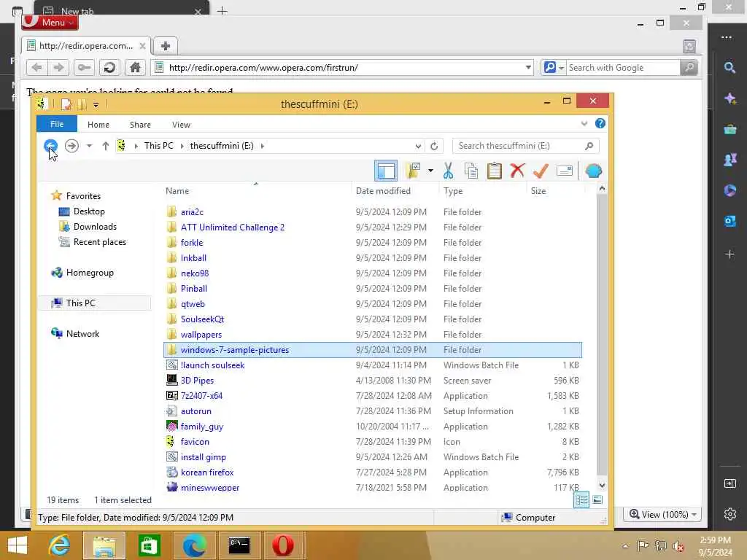Select Recent places in navigation pane
The width and height of the screenshot is (747, 560).
click(x=99, y=242)
